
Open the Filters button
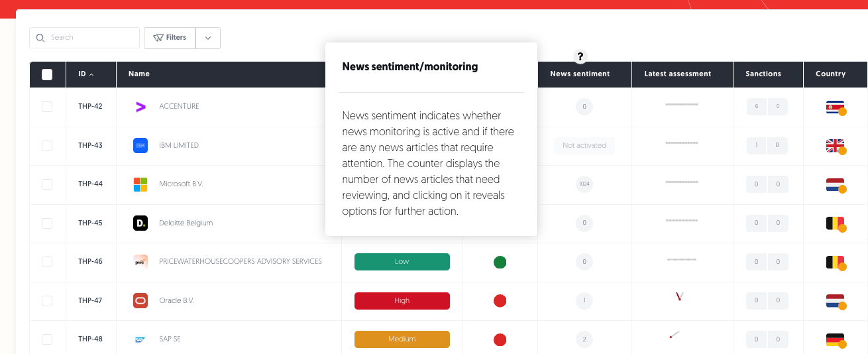click(x=170, y=38)
